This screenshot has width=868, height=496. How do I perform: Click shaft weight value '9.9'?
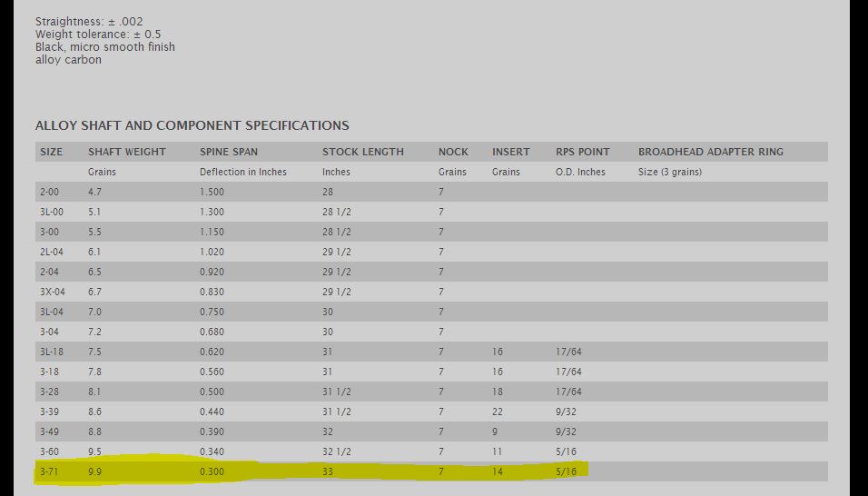[94, 471]
